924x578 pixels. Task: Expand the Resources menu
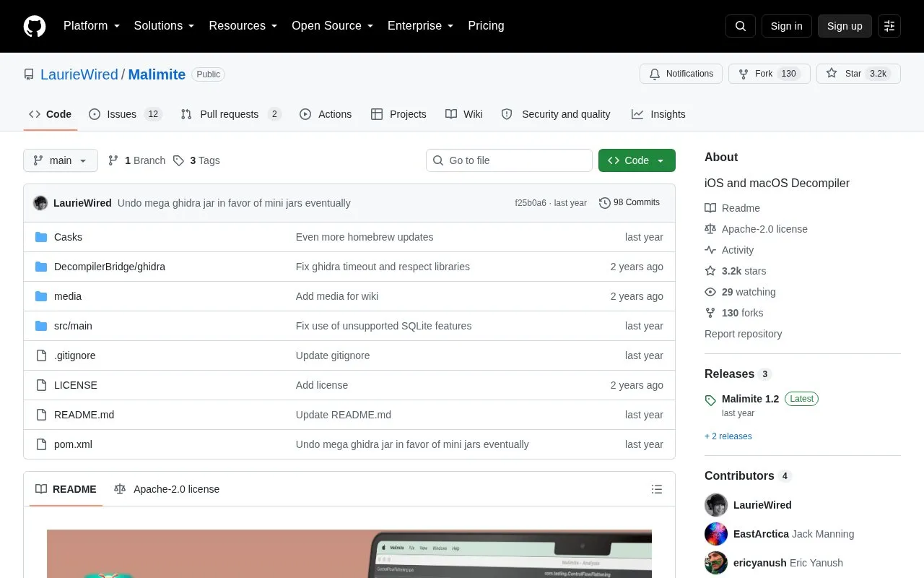tap(243, 26)
